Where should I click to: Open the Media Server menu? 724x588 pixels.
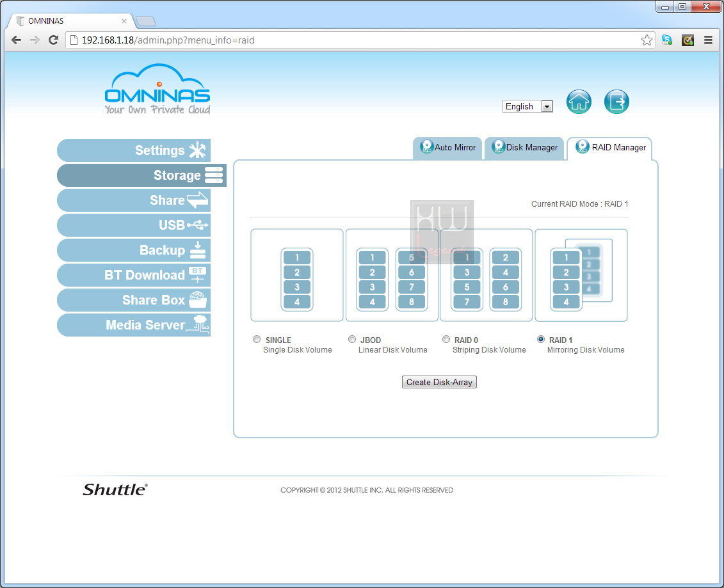134,325
